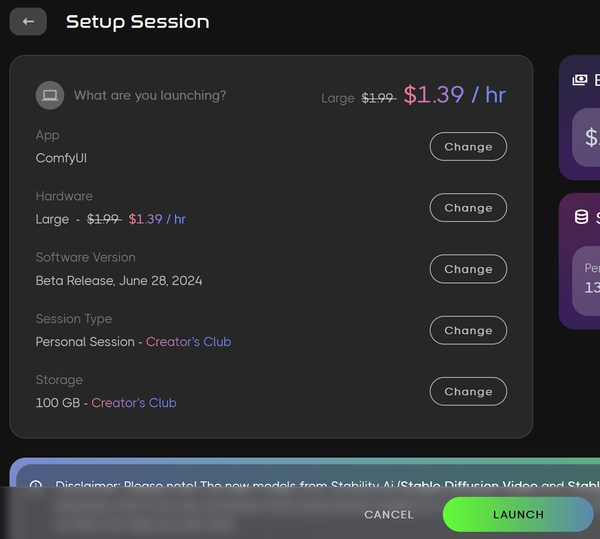Screen dimensions: 600x539
Task: Click the large $1.39 / hr price
Action: (455, 95)
